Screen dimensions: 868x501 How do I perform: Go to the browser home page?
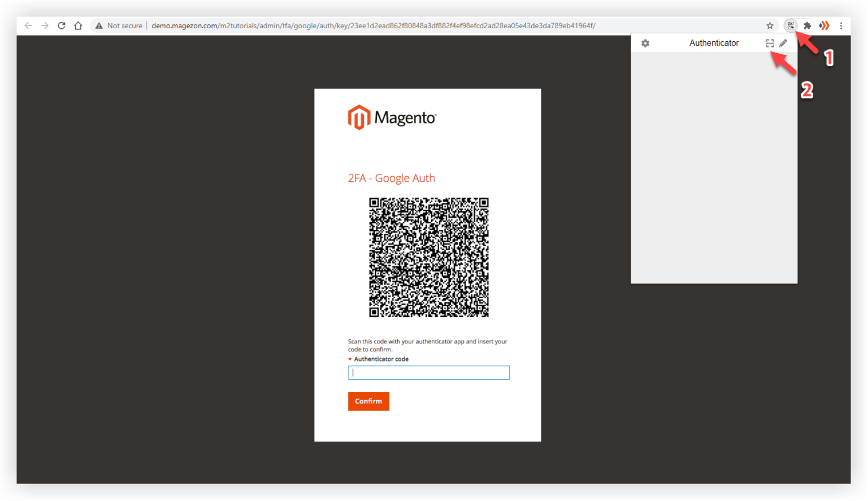[78, 25]
